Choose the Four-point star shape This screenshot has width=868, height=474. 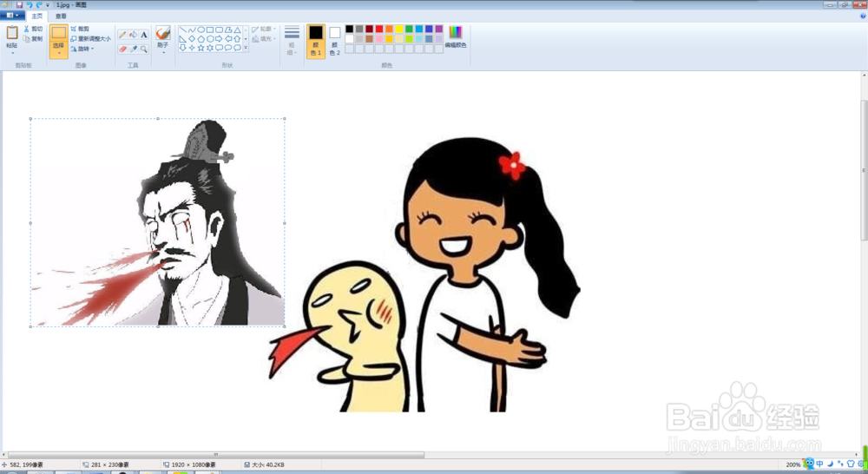click(192, 48)
